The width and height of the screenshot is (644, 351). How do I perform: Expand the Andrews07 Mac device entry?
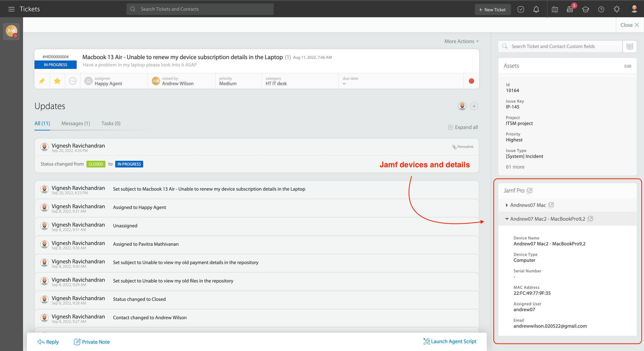(507, 205)
